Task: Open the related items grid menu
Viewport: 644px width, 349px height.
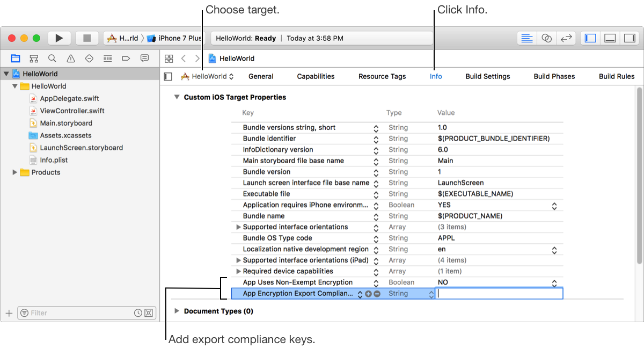Action: coord(169,59)
